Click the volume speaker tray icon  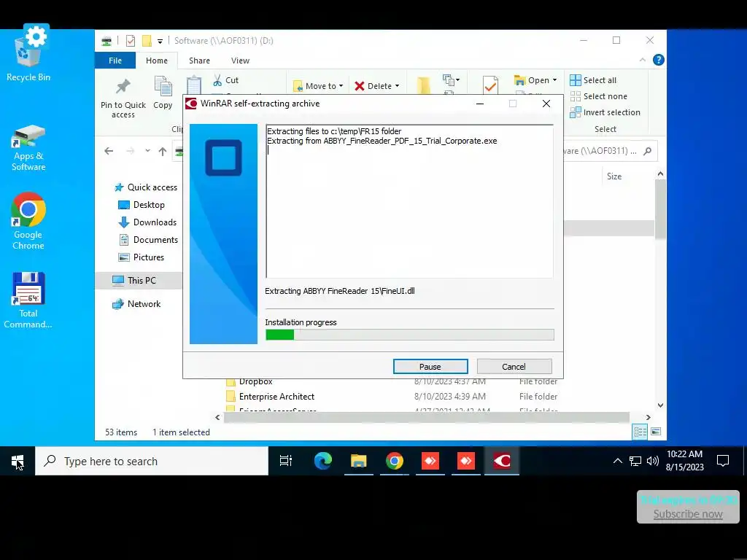(653, 461)
